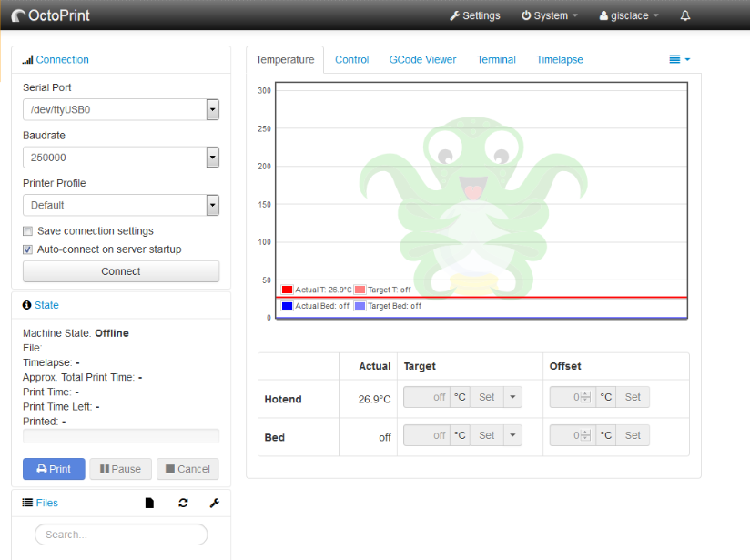
Task: Set the Bed target temperature
Action: point(486,435)
